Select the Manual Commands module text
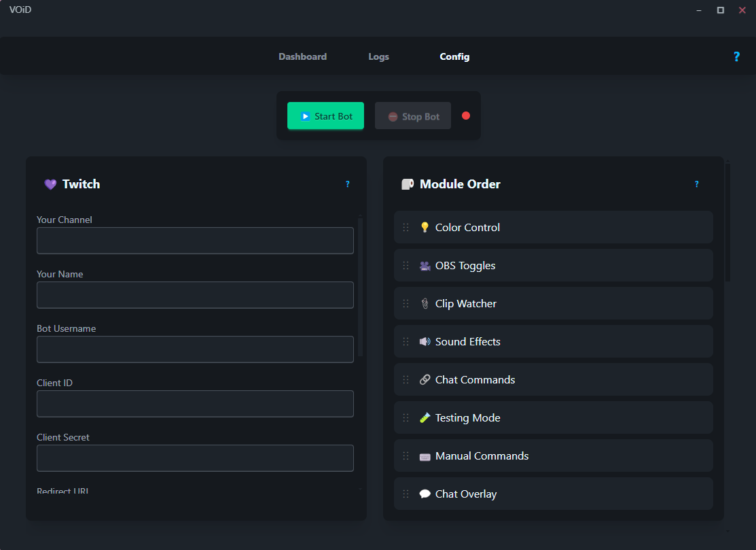 [482, 456]
